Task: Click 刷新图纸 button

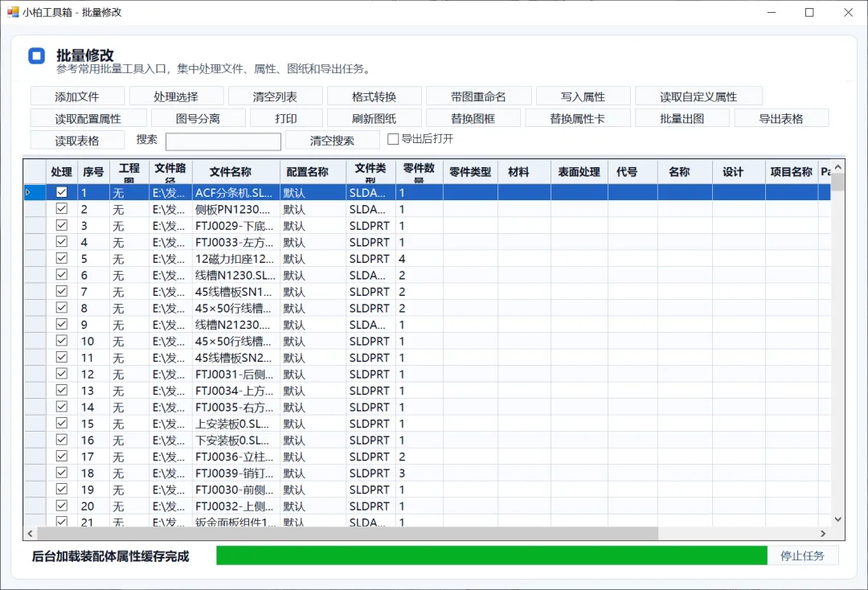Action: pyautogui.click(x=375, y=118)
